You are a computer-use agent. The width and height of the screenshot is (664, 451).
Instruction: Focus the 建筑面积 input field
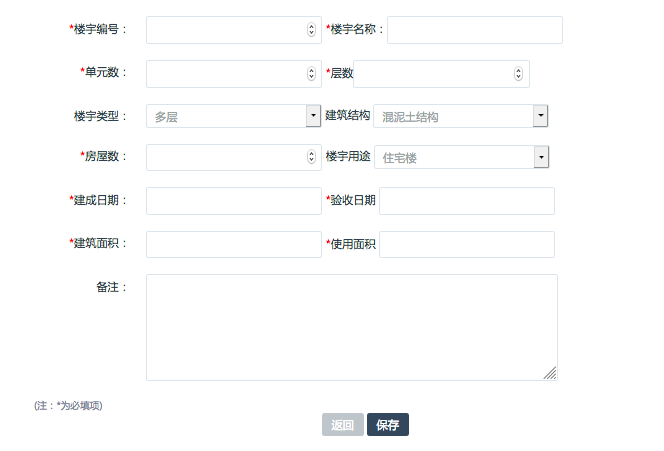pos(234,244)
